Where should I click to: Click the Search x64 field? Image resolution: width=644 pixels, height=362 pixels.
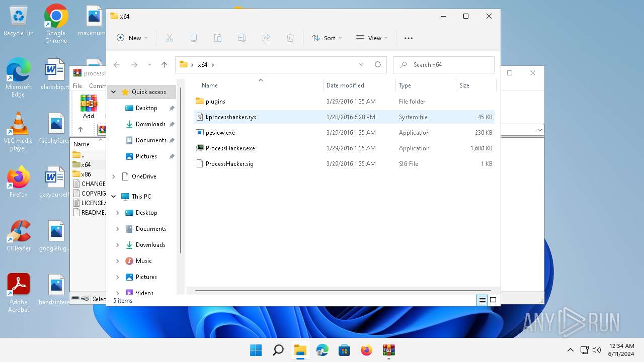[444, 64]
